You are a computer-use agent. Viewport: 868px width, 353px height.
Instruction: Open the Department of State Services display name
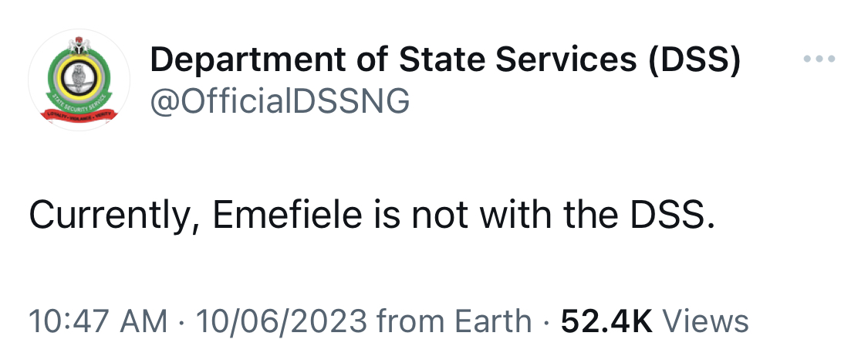pos(445,59)
